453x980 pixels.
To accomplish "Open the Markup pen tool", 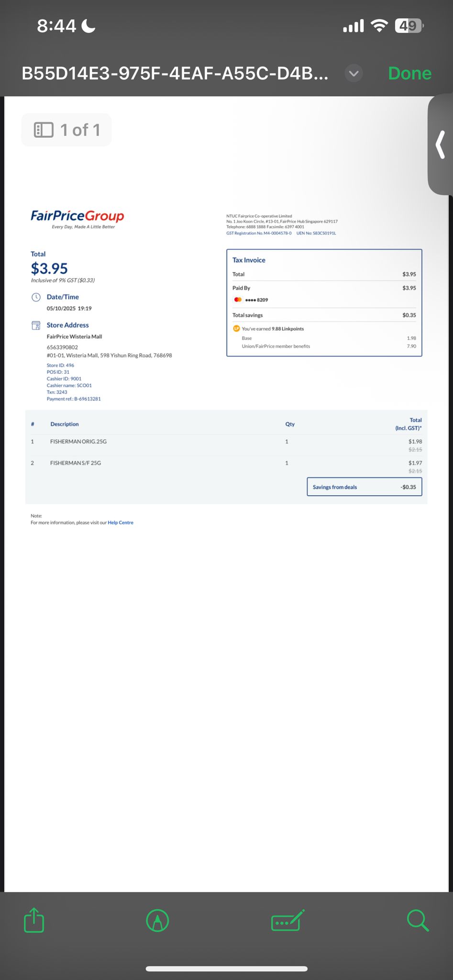I will point(157,921).
